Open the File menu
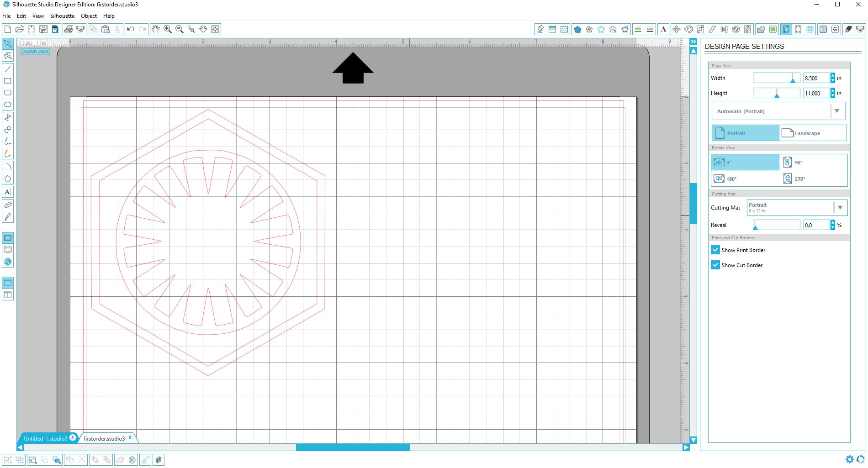 [x=6, y=16]
